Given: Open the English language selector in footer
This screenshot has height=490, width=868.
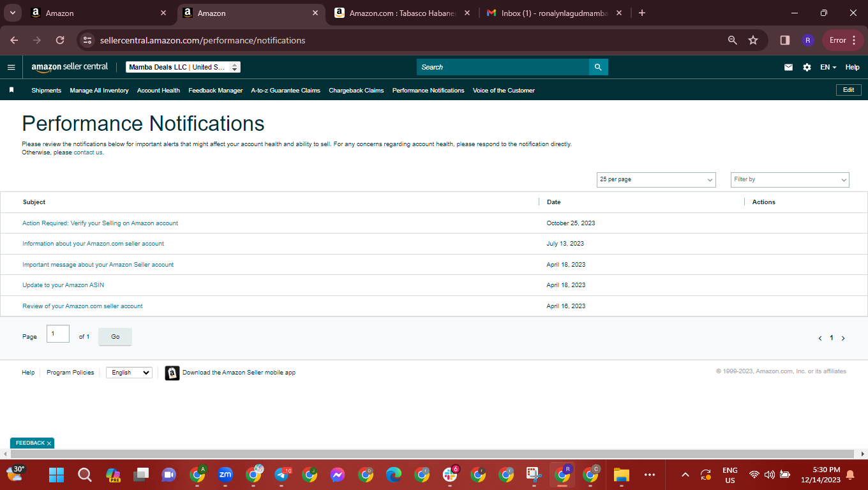Looking at the screenshot, I should click(129, 373).
